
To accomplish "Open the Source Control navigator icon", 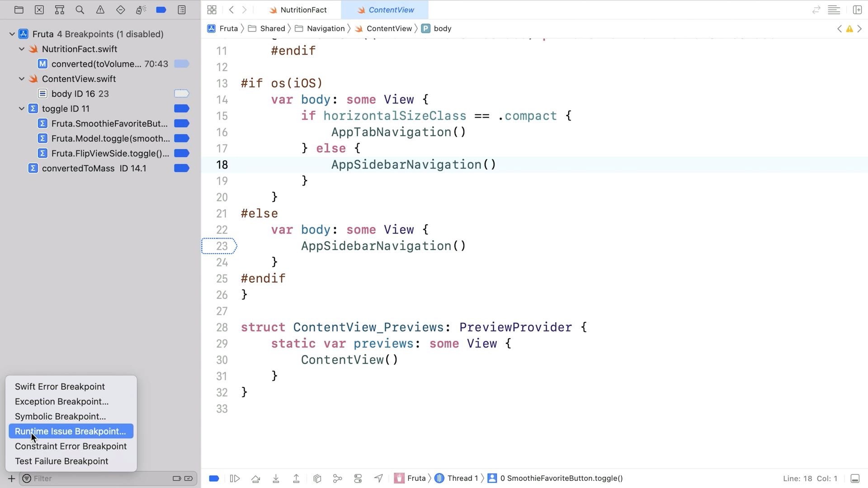I will coord(39,10).
